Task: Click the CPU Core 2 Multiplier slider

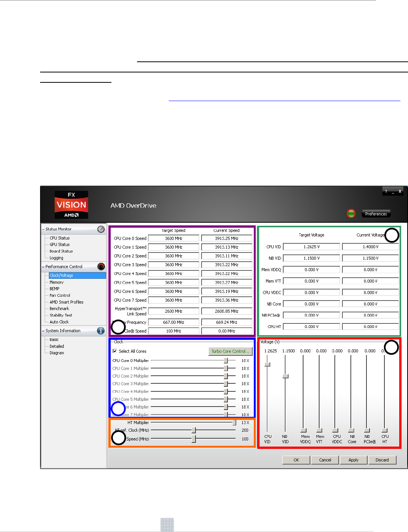Action: [226, 376]
